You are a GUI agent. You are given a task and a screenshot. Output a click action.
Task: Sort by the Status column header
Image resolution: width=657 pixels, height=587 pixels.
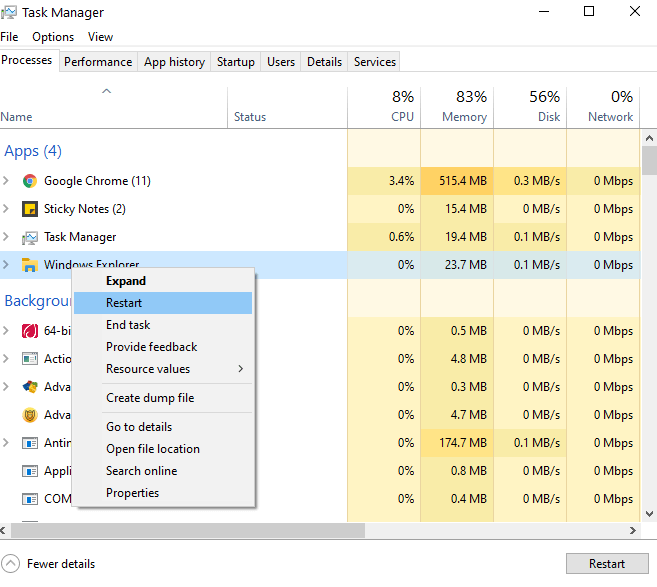[287, 107]
